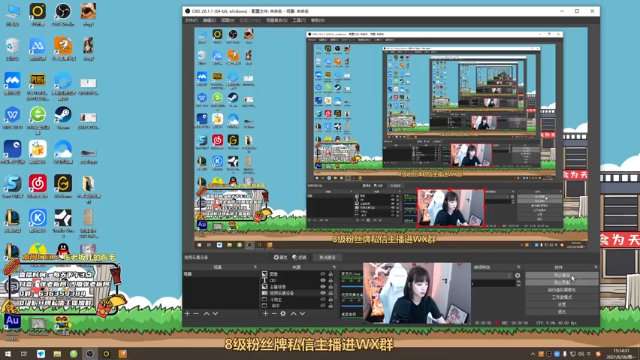Lock the text (T) source row
The height and width of the screenshot is (360, 640).
pos(331,280)
